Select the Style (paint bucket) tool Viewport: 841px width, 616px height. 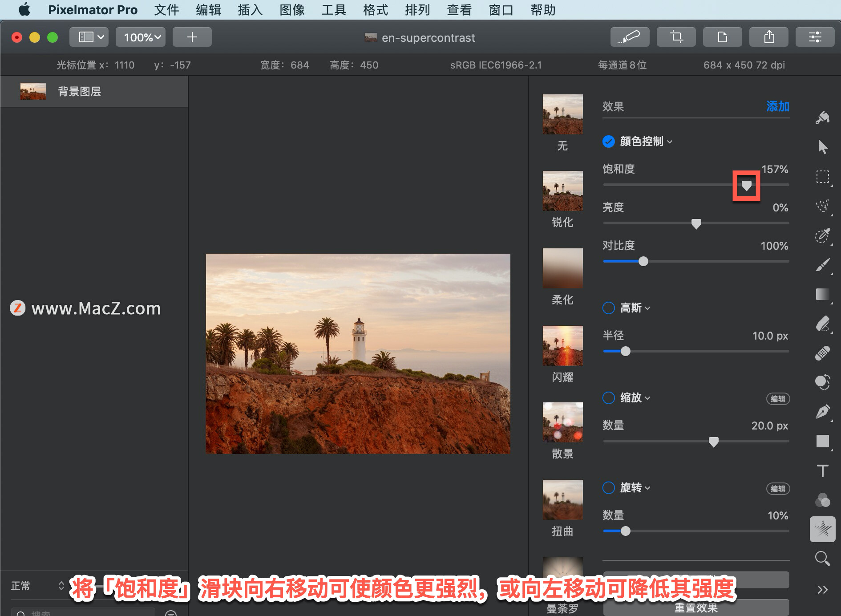coord(822,118)
